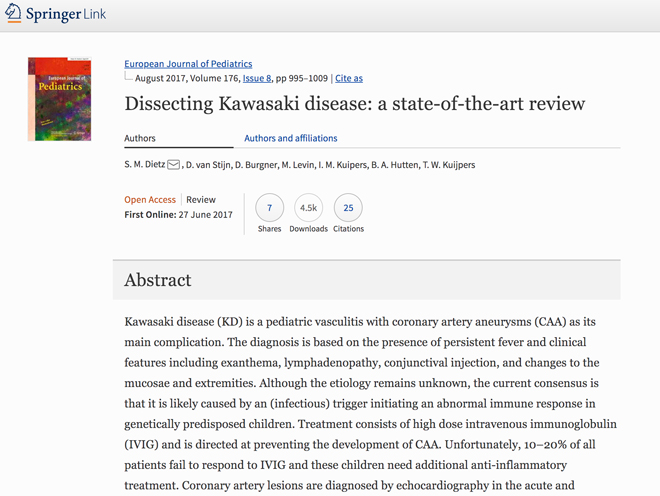Click the article title Dissecting Kawasaki disease
The width and height of the screenshot is (660, 496).
point(354,104)
